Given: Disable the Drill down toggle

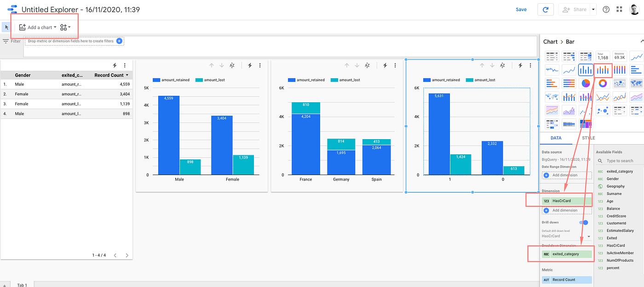Looking at the screenshot, I should [x=584, y=223].
